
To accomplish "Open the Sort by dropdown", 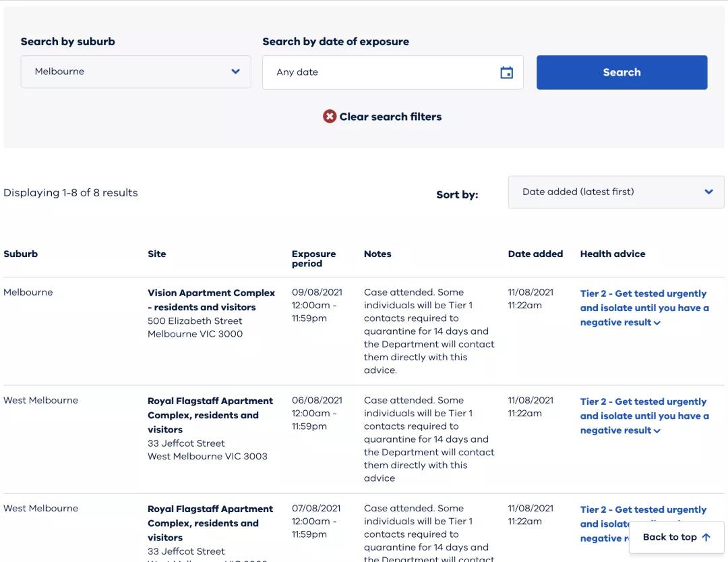I will coord(616,192).
